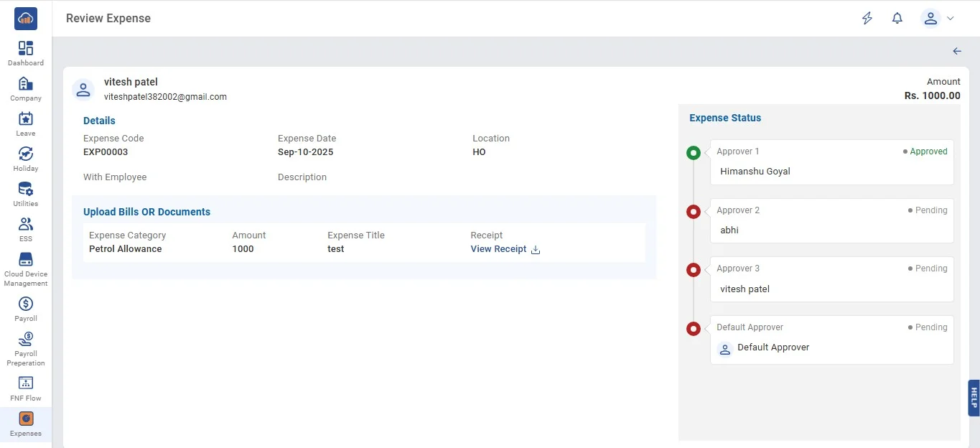The width and height of the screenshot is (980, 448).
Task: Click the back arrow icon
Action: pos(956,51)
